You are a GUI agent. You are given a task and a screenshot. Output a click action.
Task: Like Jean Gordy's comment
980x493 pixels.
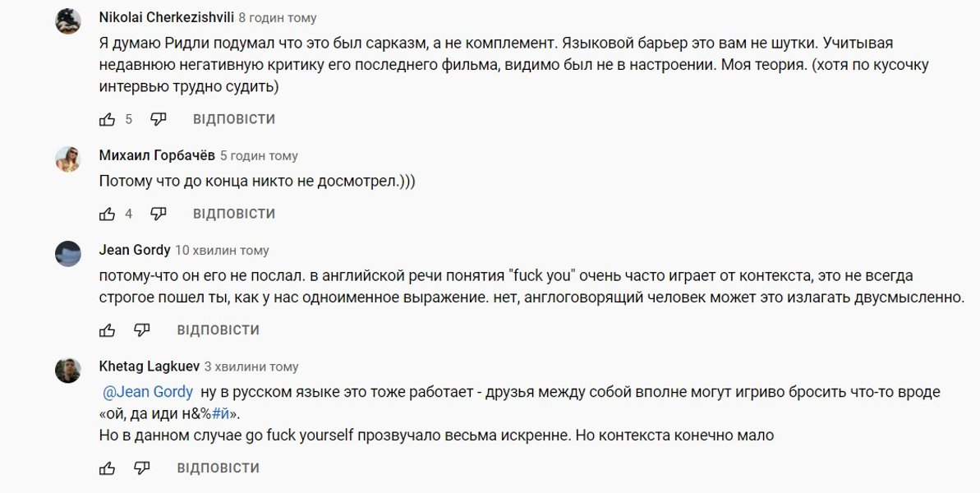pyautogui.click(x=107, y=330)
